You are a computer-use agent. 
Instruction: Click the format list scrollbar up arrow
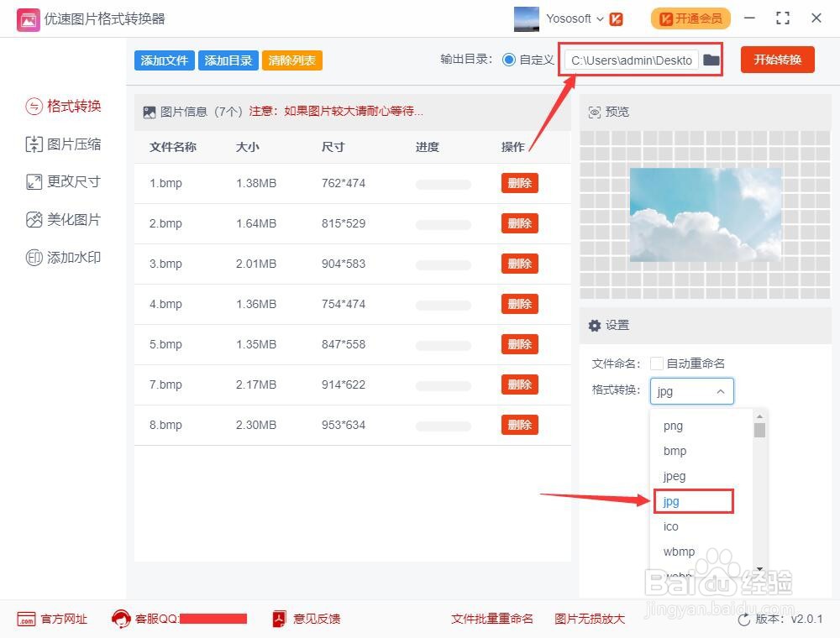[x=759, y=416]
